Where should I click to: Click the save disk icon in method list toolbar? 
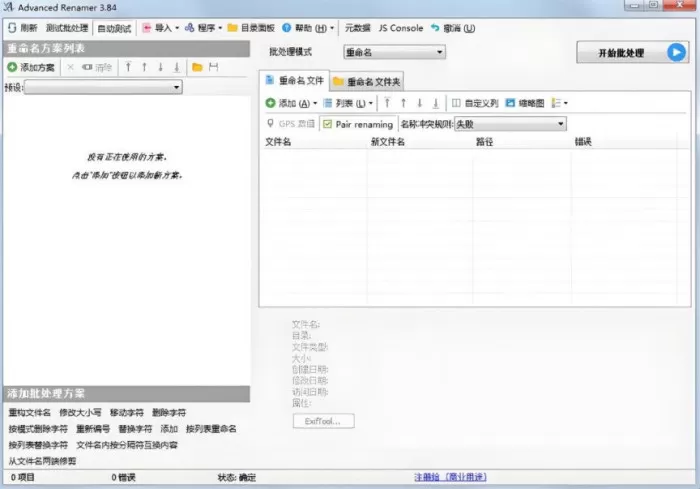pyautogui.click(x=214, y=67)
